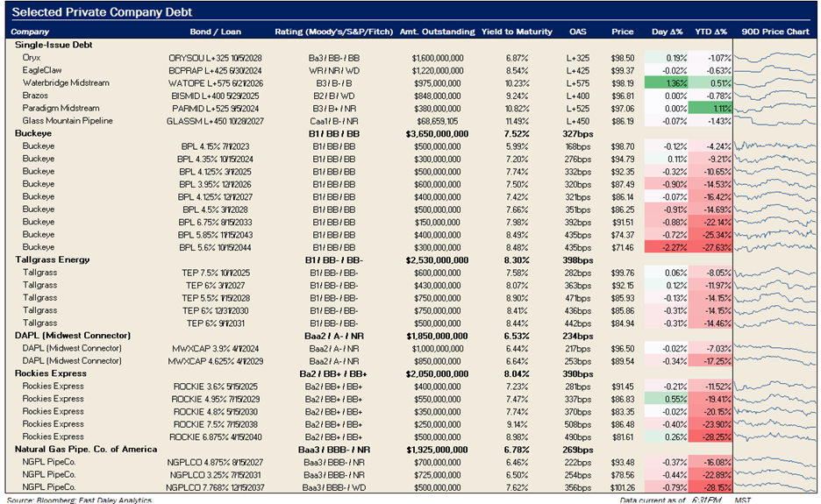
Task: Click the 'Baa2 / A- / NR' bold DAPL rating
Action: click(333, 336)
